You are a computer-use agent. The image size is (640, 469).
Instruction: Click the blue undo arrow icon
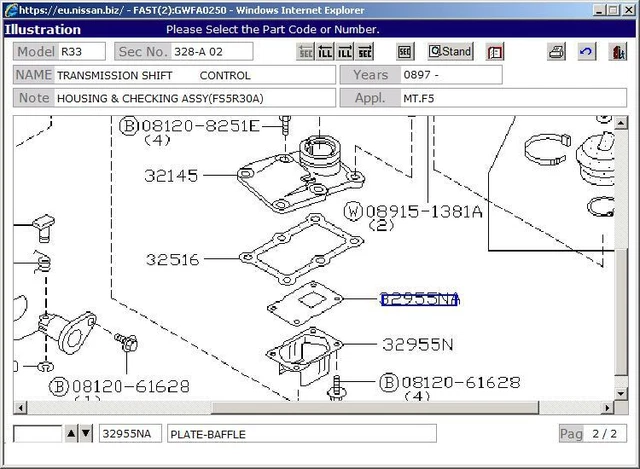pos(586,52)
